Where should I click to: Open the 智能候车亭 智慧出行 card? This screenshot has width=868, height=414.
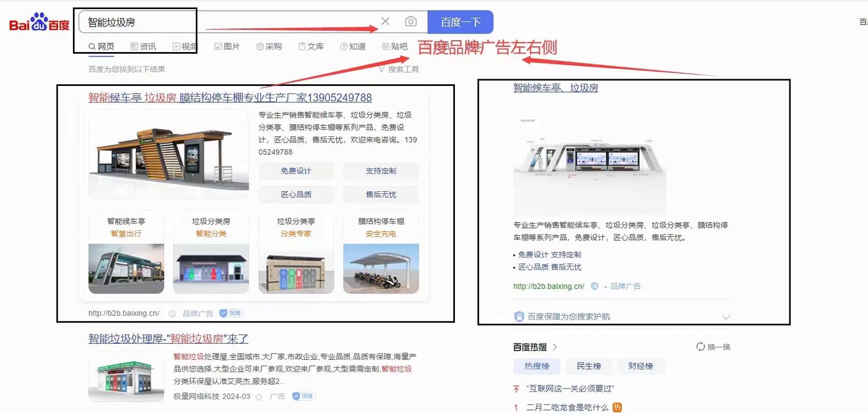tap(126, 252)
